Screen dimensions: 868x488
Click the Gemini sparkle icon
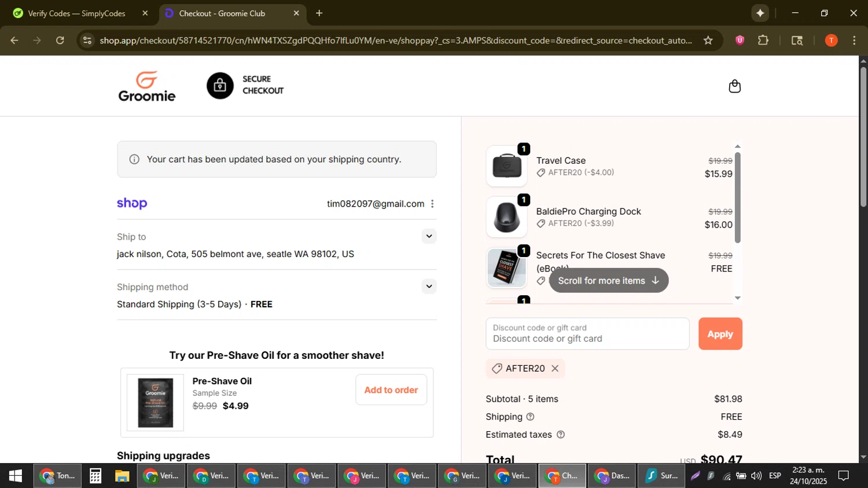[x=760, y=13]
